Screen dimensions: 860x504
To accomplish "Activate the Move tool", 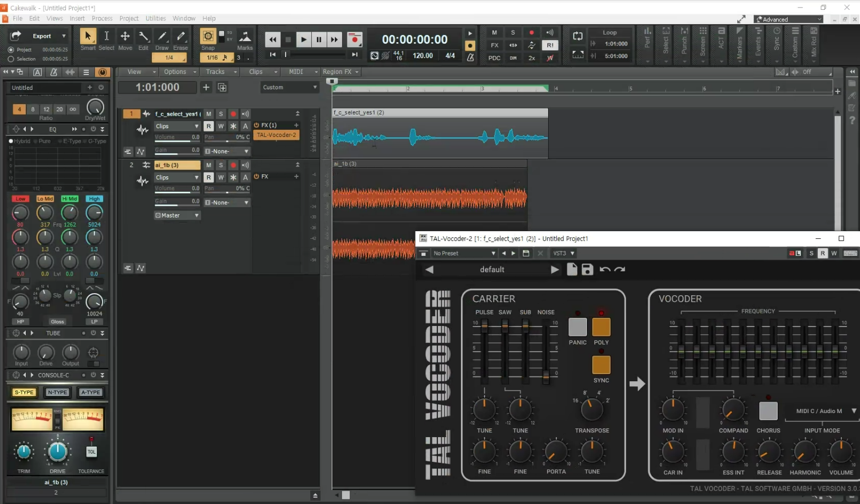I will click(125, 36).
